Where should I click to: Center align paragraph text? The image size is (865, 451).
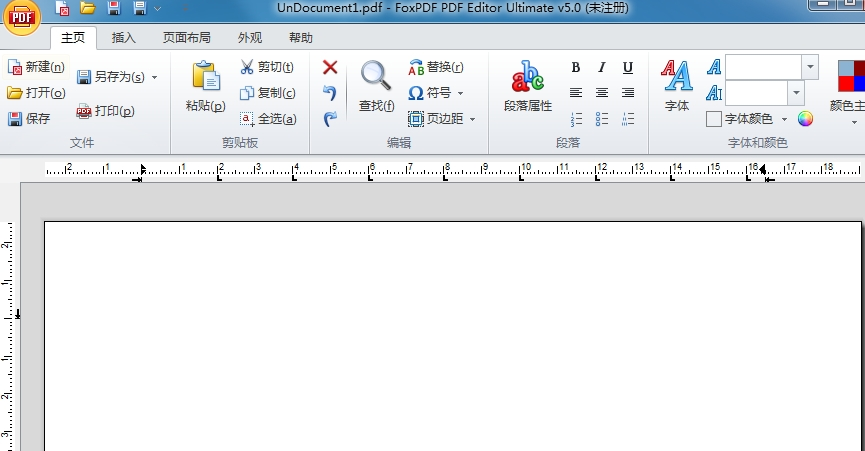click(602, 93)
